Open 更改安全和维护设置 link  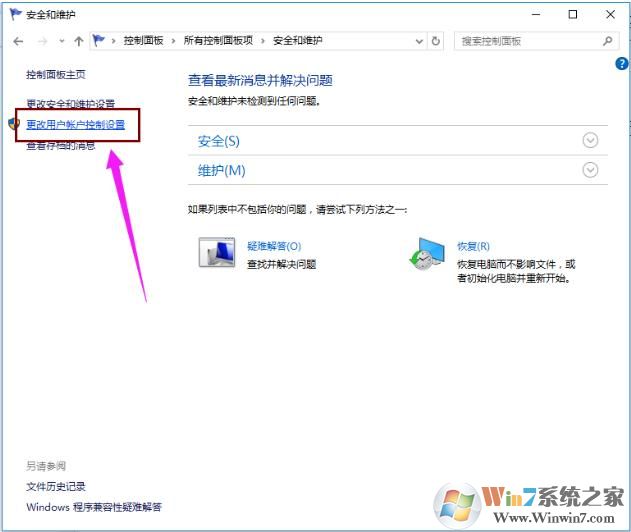(x=70, y=104)
